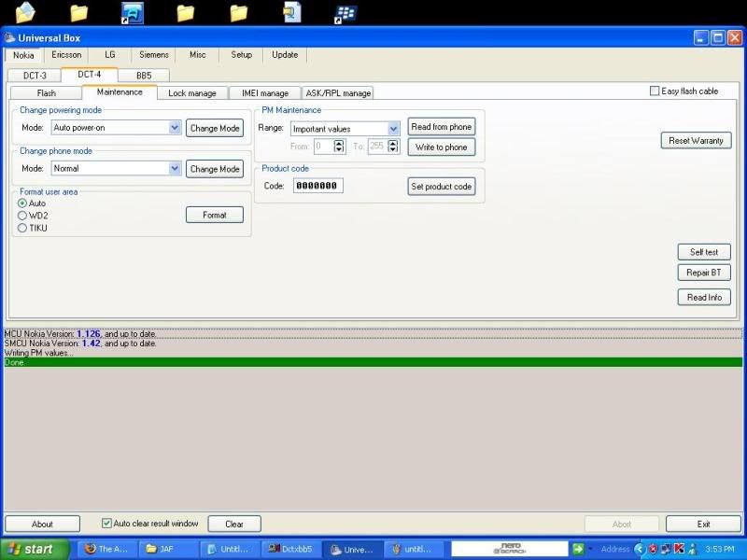Click the Exit button
747x560 pixels.
point(703,524)
